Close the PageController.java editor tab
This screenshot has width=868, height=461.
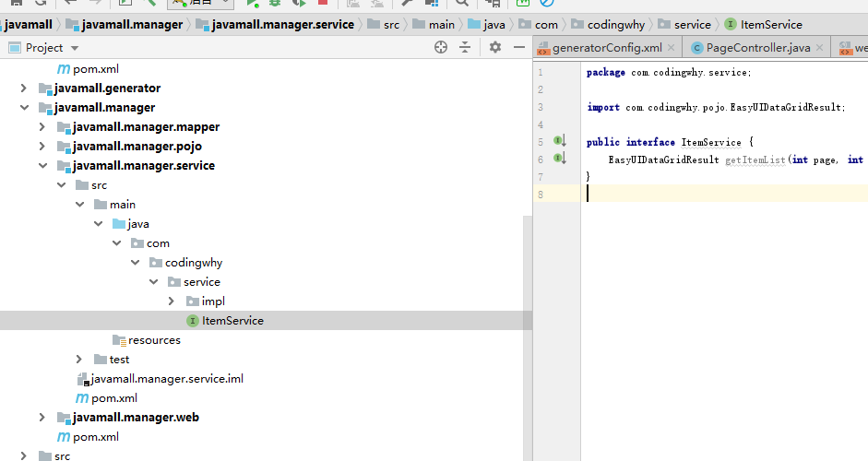(x=820, y=48)
